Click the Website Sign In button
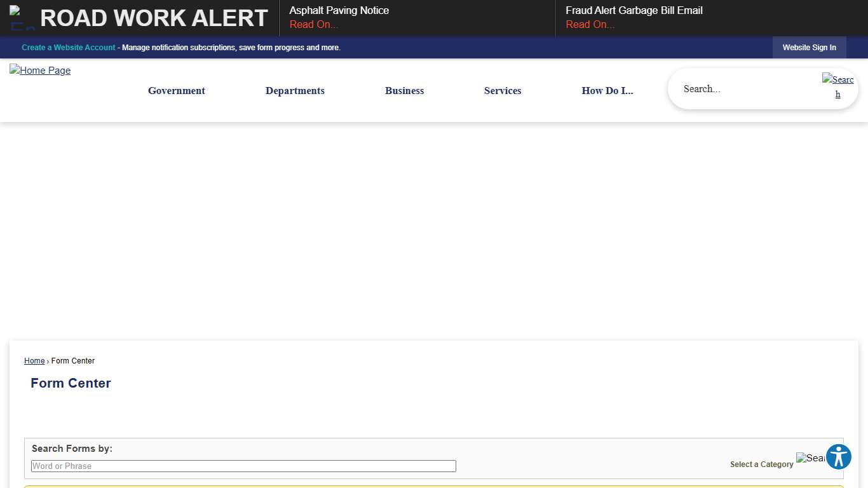This screenshot has height=488, width=868. [809, 48]
